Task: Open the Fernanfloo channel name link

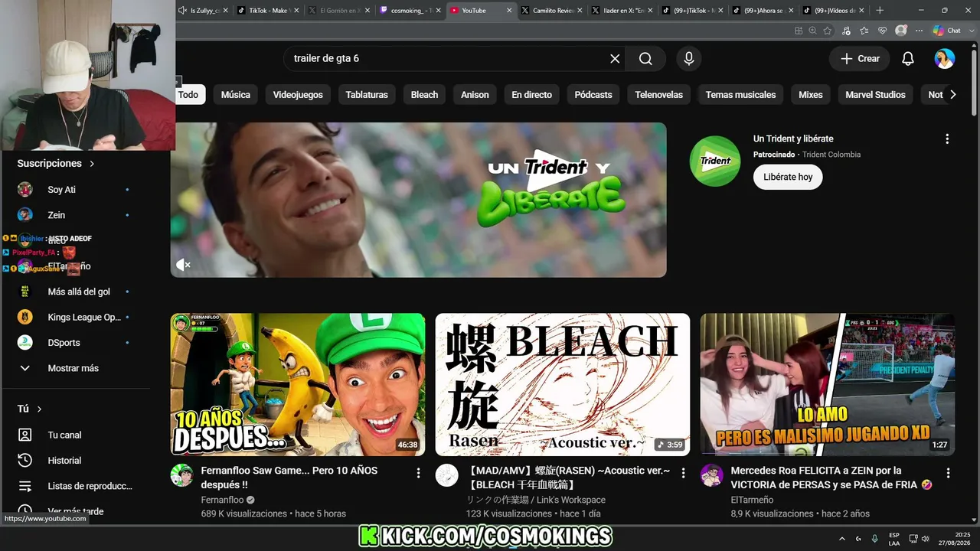Action: coord(222,500)
